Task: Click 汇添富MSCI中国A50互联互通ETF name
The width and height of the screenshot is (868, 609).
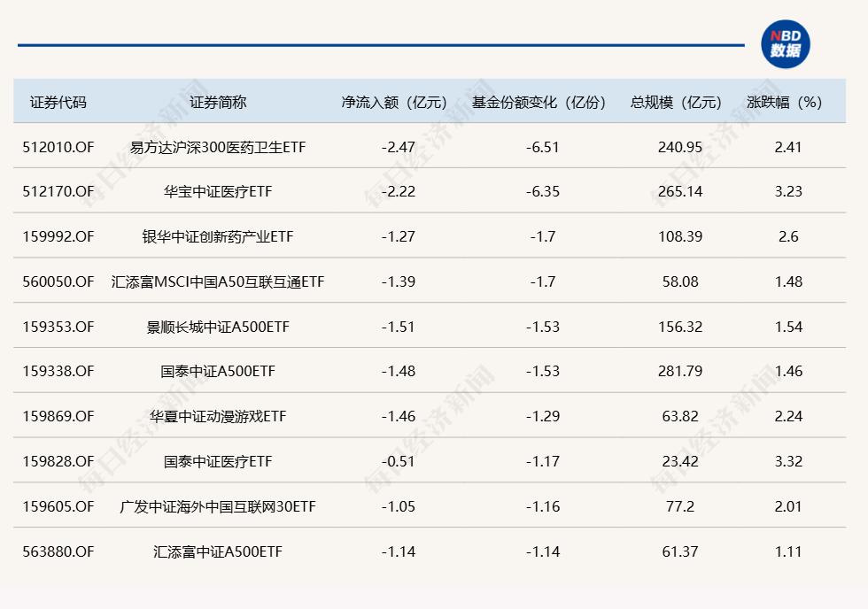Action: click(218, 282)
